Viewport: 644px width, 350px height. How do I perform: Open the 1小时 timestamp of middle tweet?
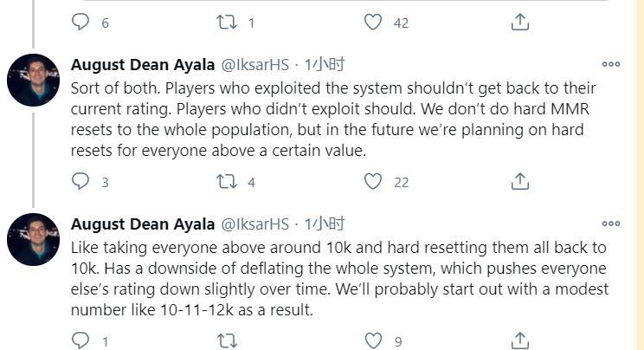tap(324, 65)
